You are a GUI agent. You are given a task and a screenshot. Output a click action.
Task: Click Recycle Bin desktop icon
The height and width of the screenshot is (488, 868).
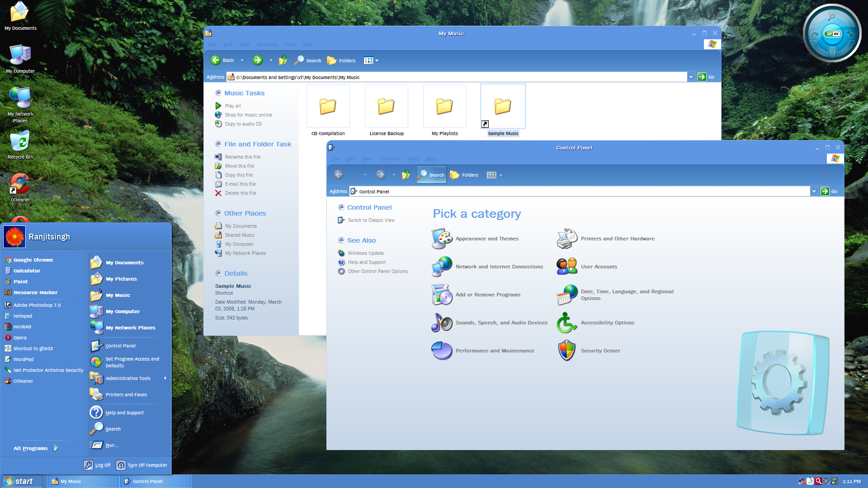20,141
